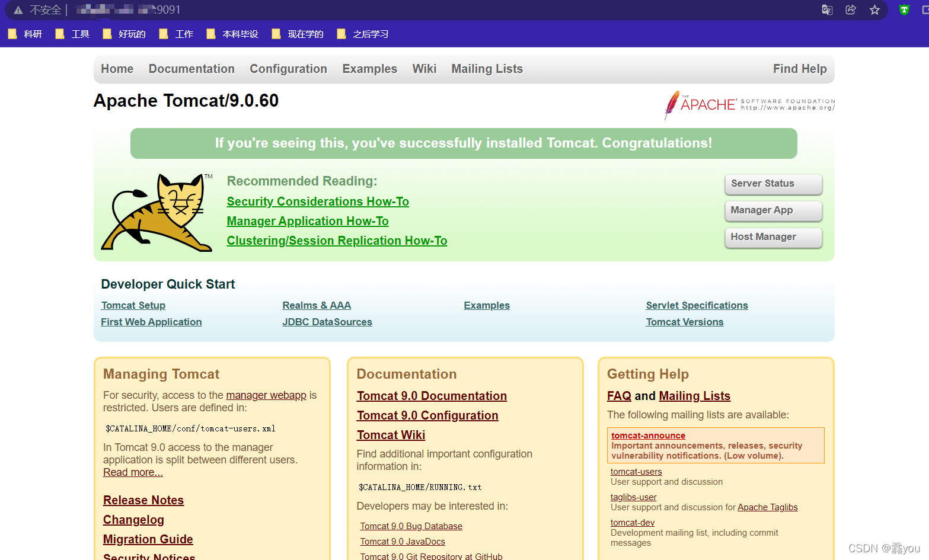
Task: Open the 工作 bookmark folder
Action: [176, 34]
